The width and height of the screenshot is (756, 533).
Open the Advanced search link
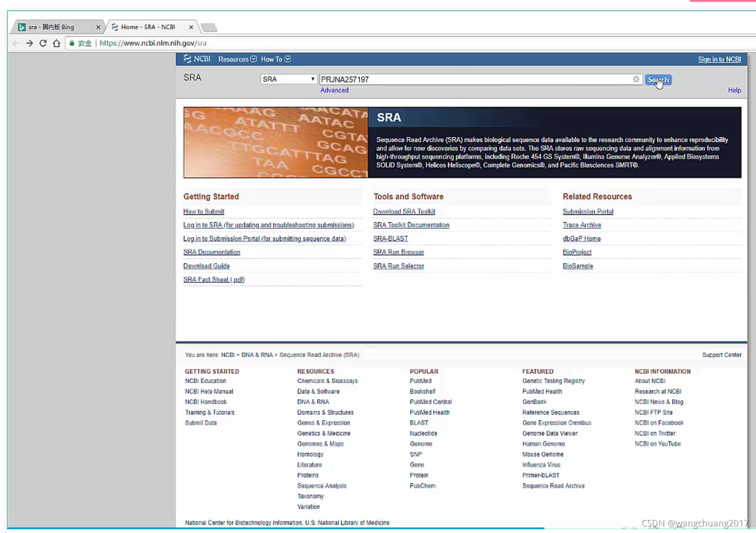334,90
